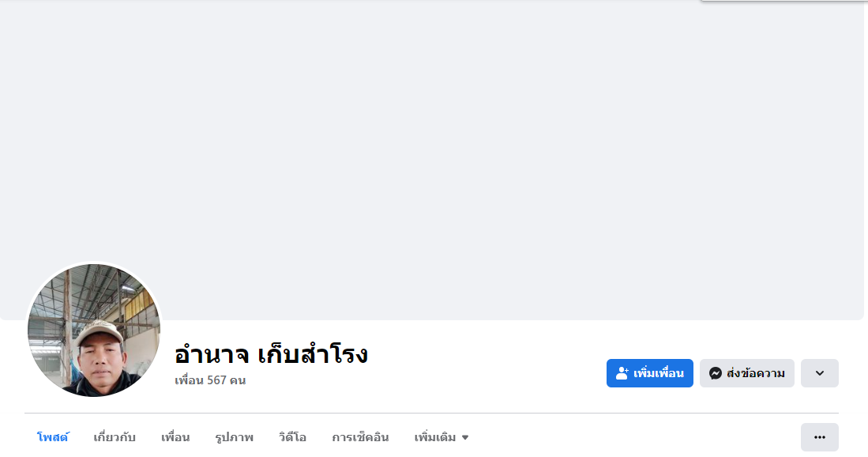This screenshot has height=457, width=868.
Task: Open the การเช็คอิน tab
Action: (x=360, y=437)
